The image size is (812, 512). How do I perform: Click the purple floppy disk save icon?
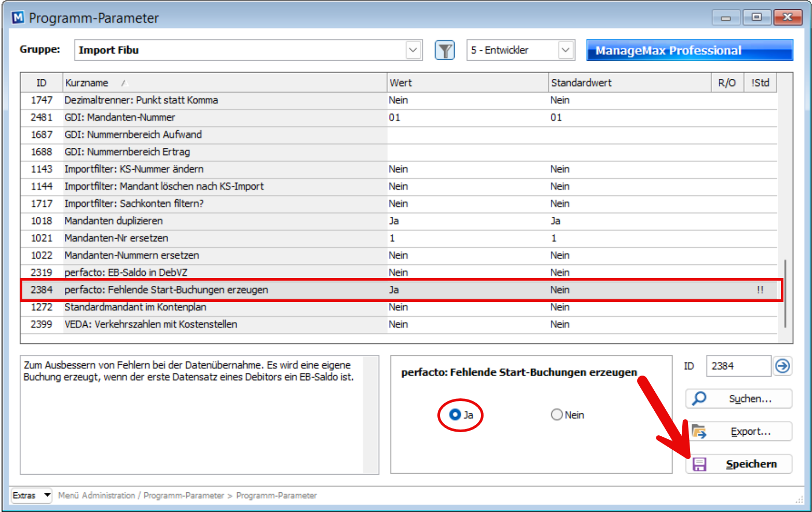point(699,464)
